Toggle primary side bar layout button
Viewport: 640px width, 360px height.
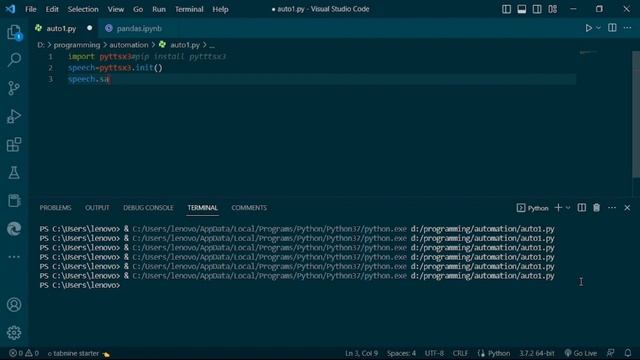pyautogui.click(x=506, y=9)
